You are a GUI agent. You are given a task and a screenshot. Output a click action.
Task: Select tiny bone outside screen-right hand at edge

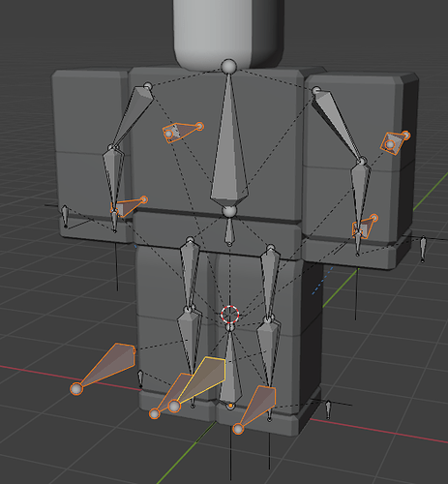coord(423,250)
